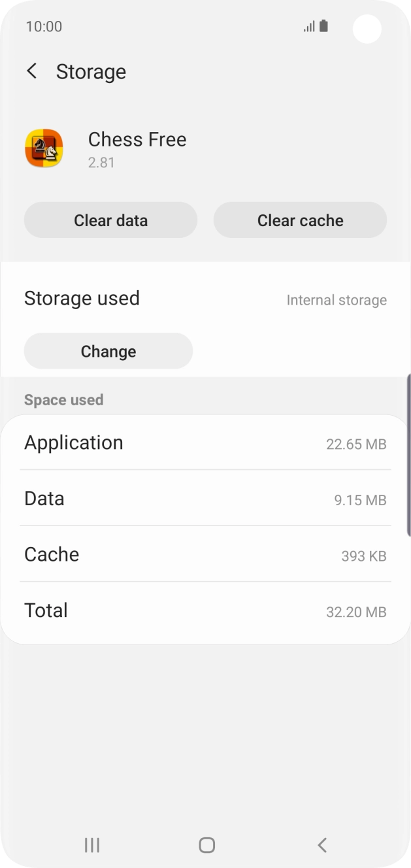Open the Chess Free app icon
Viewport: 411px width, 868px height.
click(44, 148)
